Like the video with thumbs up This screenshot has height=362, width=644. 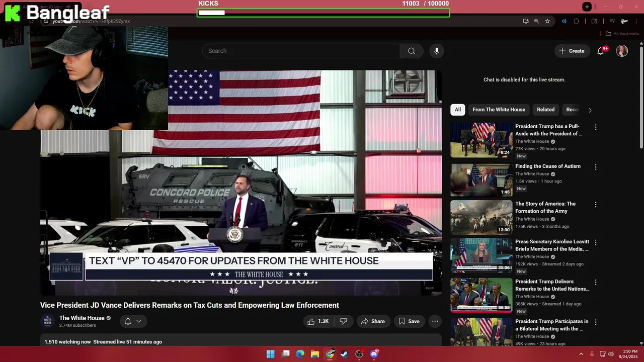(x=317, y=321)
